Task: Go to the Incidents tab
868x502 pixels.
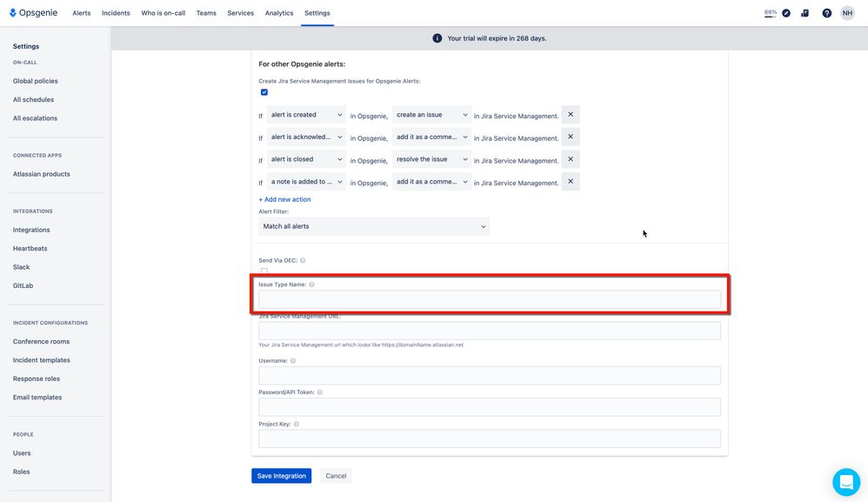Action: point(116,13)
